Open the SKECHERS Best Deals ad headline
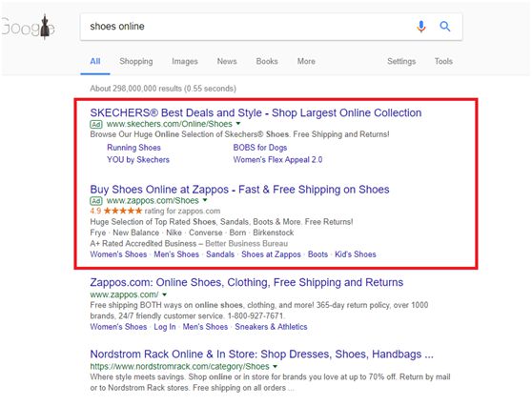 tap(256, 112)
